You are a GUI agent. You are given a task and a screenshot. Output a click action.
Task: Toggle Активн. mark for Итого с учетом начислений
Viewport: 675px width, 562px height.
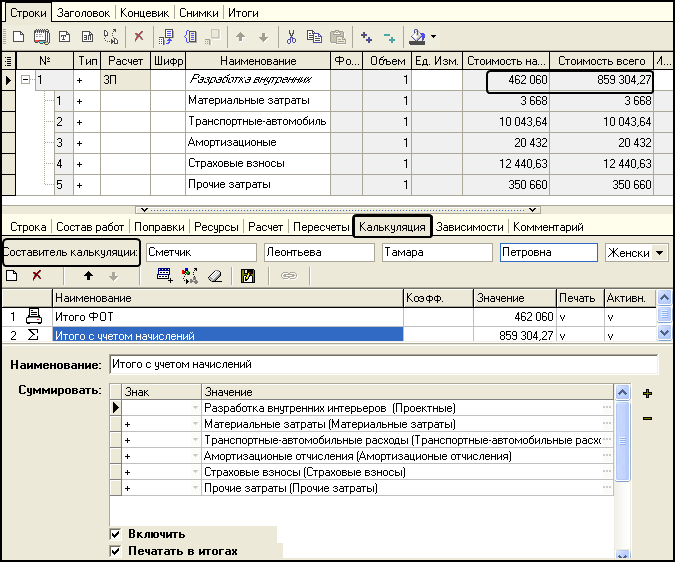(x=610, y=336)
